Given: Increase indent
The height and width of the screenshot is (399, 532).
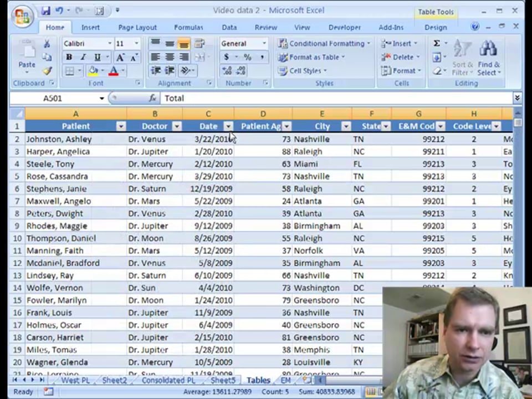Looking at the screenshot, I should [x=170, y=70].
